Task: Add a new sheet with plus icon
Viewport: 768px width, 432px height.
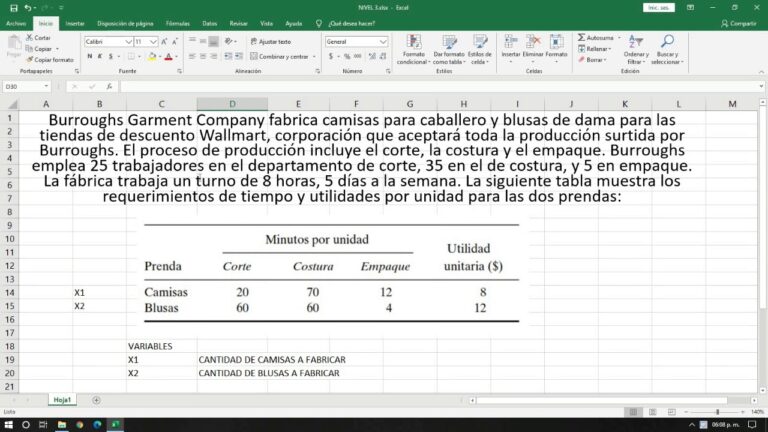Action: tap(97, 399)
